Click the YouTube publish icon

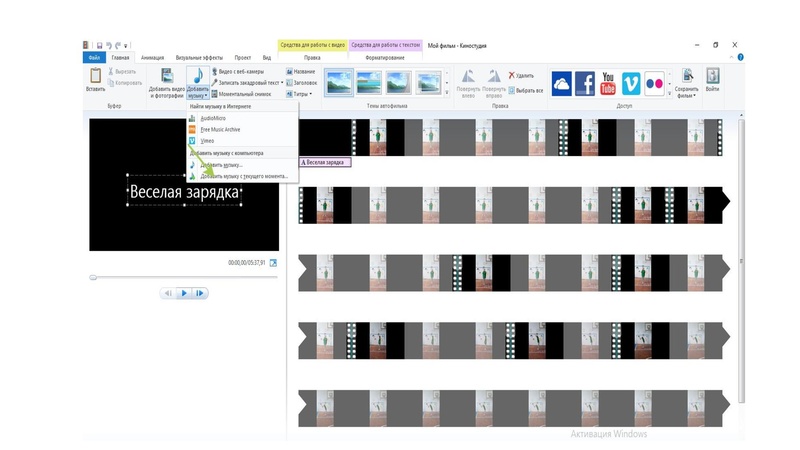coord(607,83)
